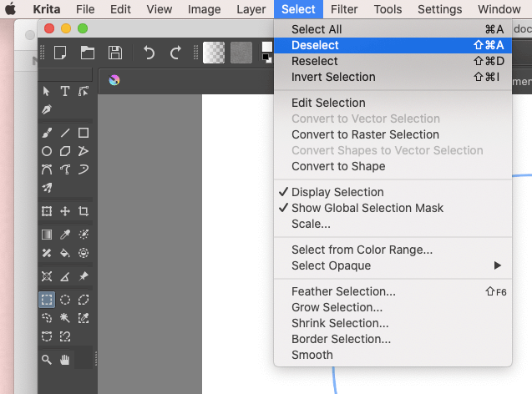This screenshot has height=394, width=532.
Task: Select the Smart Patch tool
Action: click(x=47, y=253)
